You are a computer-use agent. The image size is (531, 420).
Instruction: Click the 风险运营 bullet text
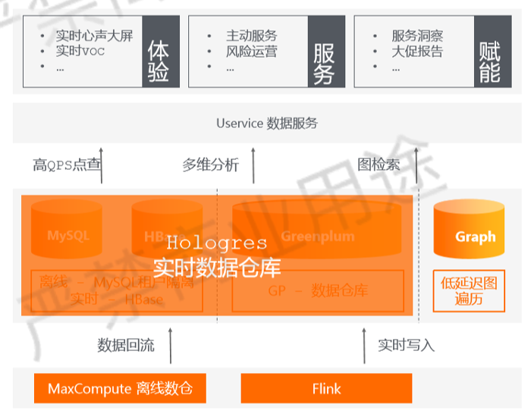252,52
